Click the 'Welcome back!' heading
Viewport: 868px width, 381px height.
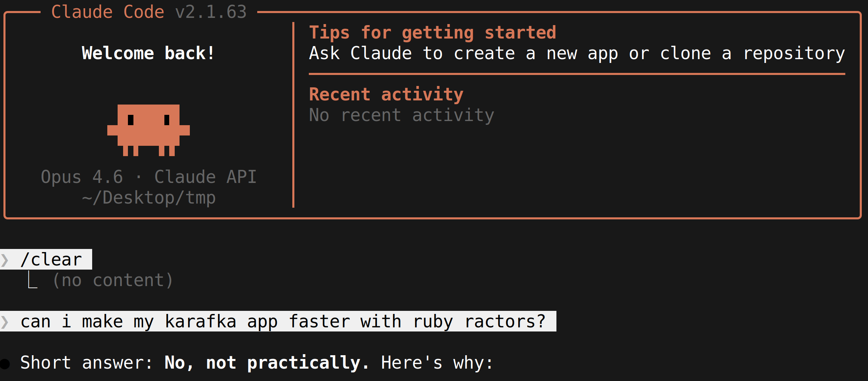click(x=148, y=53)
